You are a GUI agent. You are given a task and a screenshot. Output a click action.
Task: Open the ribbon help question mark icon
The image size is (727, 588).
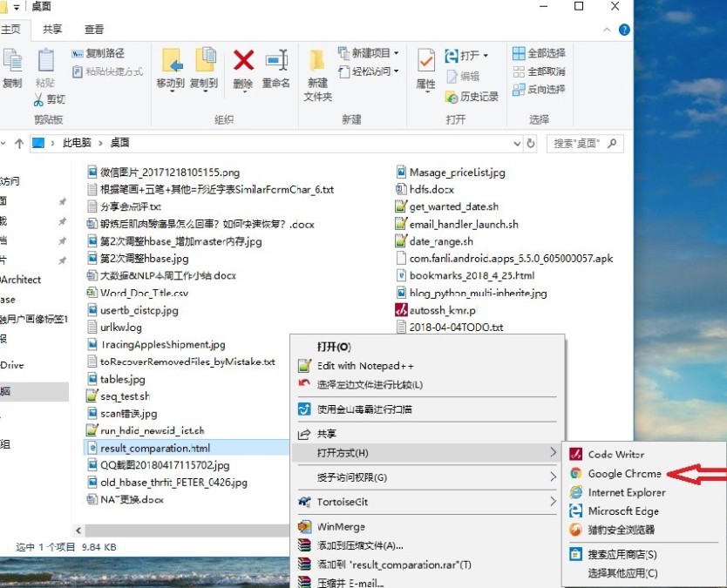click(624, 30)
